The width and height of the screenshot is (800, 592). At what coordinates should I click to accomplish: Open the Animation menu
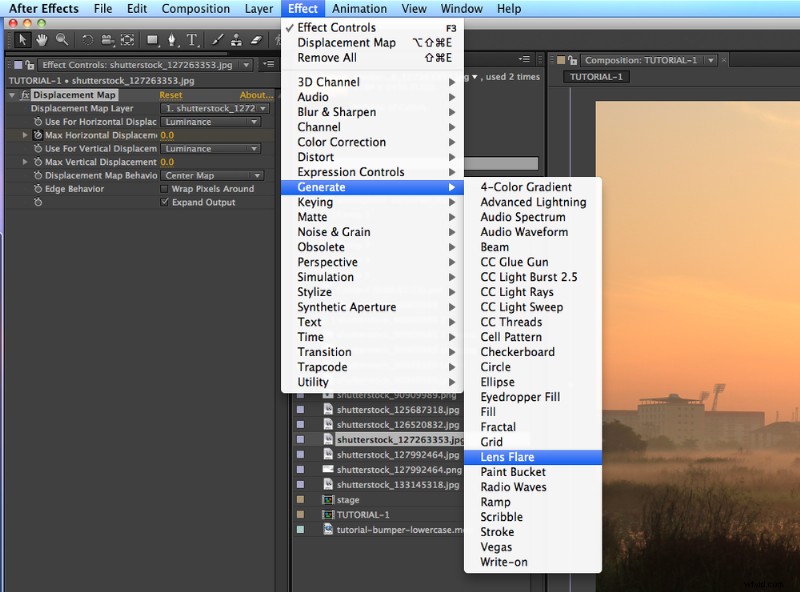pos(358,8)
